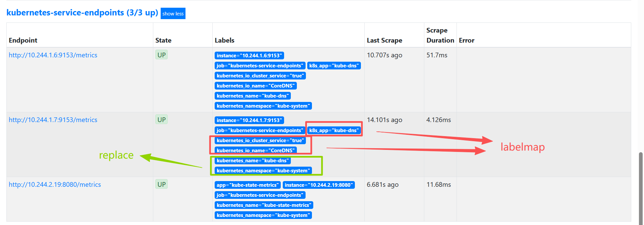Screen dimensions: 644x225
Task: Click kubernetes_name="kube-dns" label in 10.244.1.6 row
Action: click(x=253, y=96)
